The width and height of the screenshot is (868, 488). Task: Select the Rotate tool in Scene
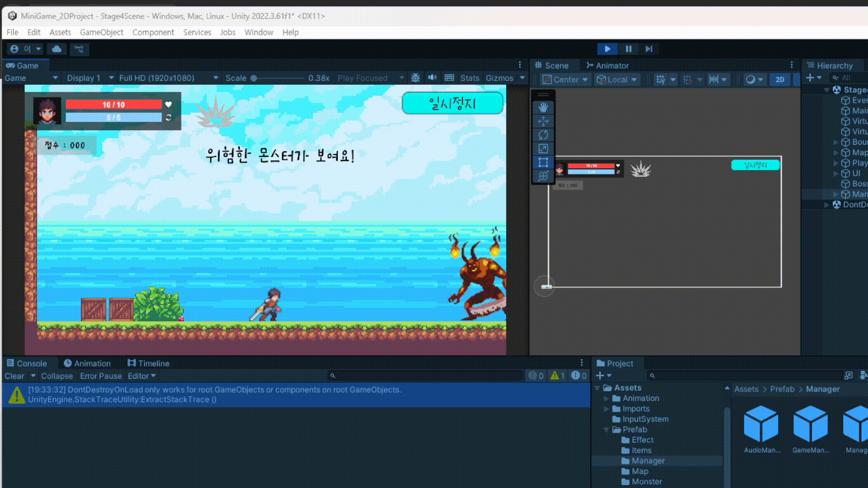click(543, 135)
